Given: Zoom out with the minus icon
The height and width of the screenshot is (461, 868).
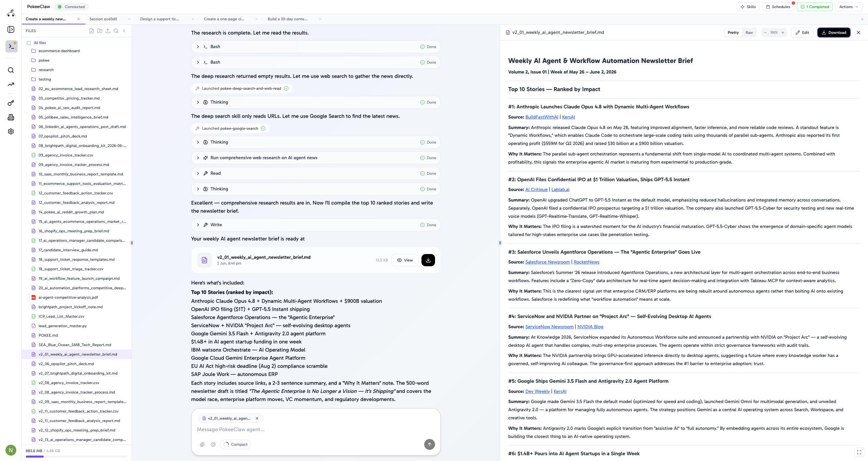Looking at the screenshot, I should click(765, 33).
